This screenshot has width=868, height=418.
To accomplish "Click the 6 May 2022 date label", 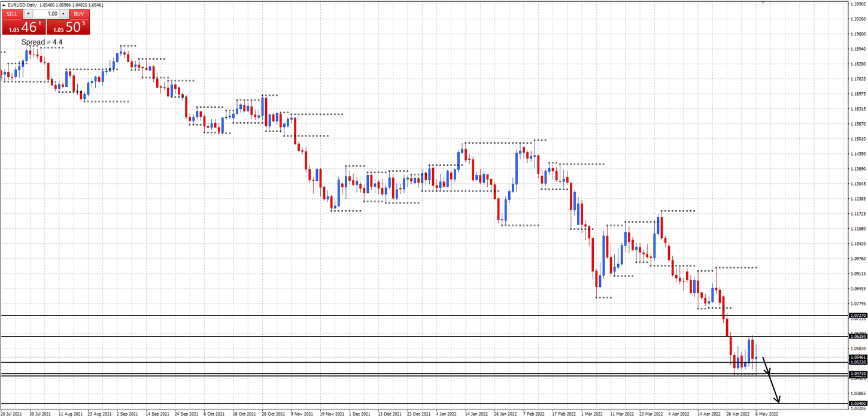I will (x=766, y=413).
